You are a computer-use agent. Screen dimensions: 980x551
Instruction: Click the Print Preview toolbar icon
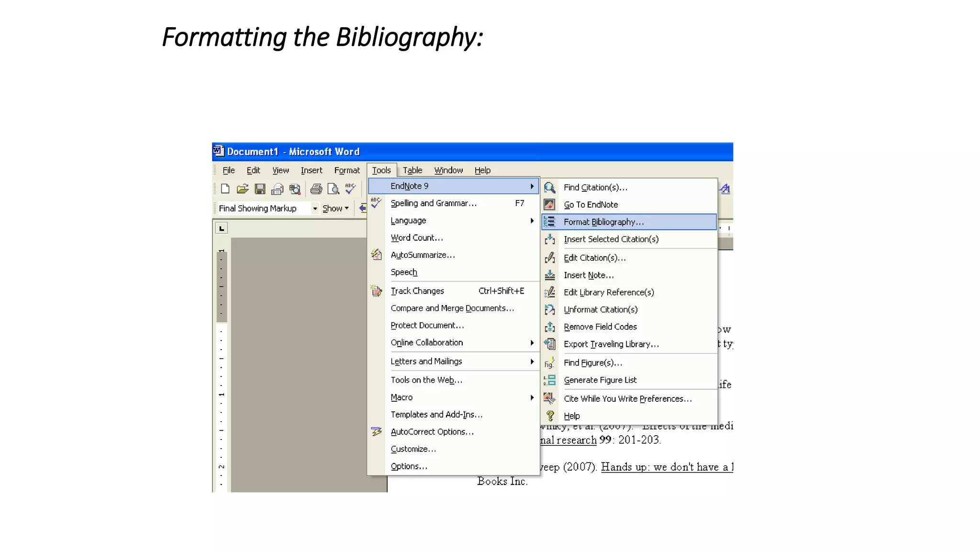334,189
